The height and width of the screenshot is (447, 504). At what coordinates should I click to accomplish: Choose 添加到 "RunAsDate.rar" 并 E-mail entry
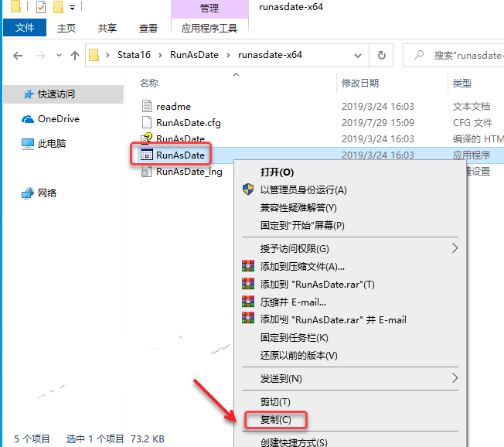333,320
